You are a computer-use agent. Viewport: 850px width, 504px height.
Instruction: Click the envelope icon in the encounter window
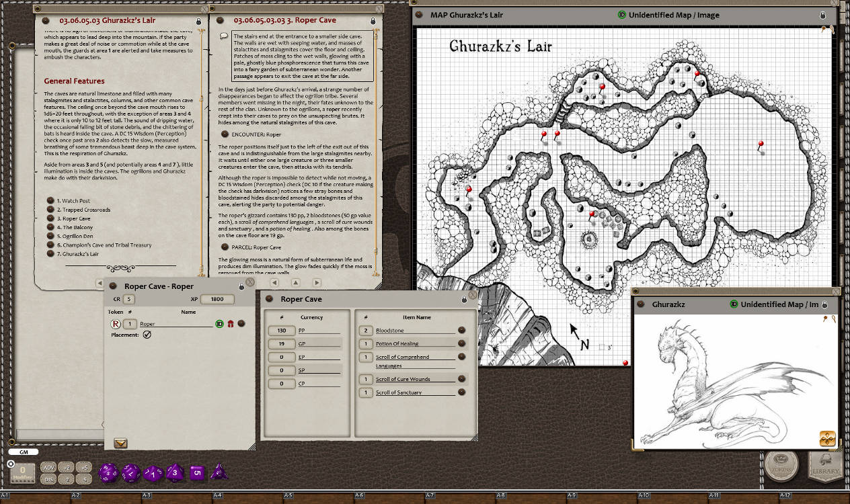[121, 444]
